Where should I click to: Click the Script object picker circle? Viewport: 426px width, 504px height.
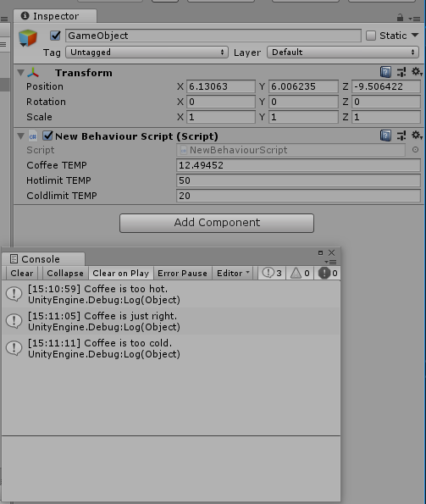coord(415,149)
